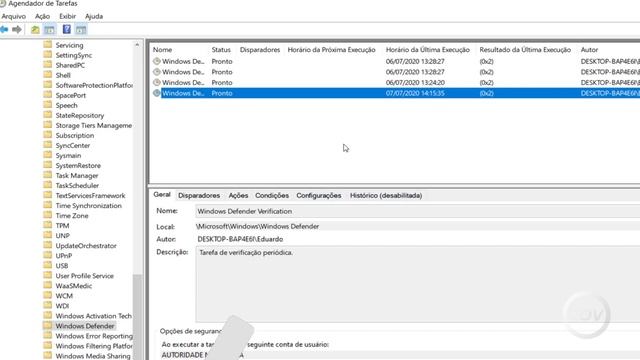Click the Nome field with Windows Defender Verification
The width and height of the screenshot is (640, 360).
pyautogui.click(x=418, y=211)
